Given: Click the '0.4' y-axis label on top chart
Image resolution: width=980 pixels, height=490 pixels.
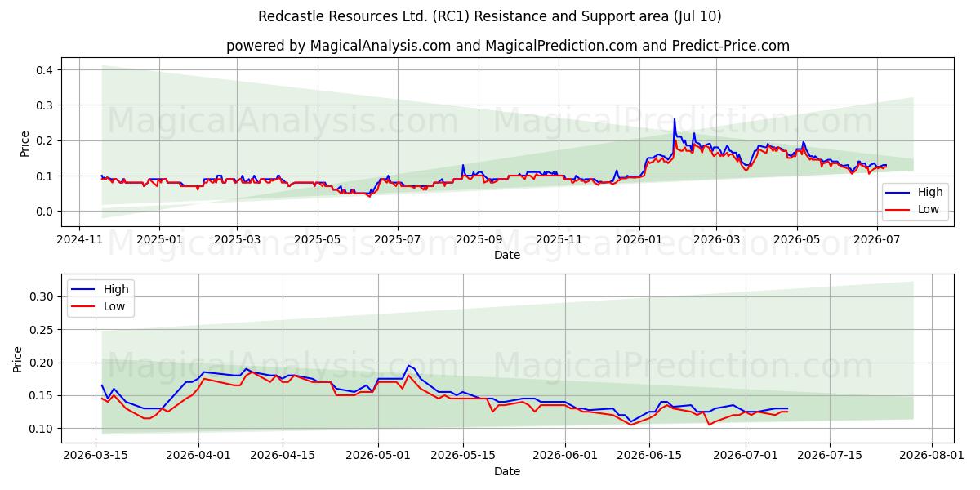Looking at the screenshot, I should click(45, 70).
